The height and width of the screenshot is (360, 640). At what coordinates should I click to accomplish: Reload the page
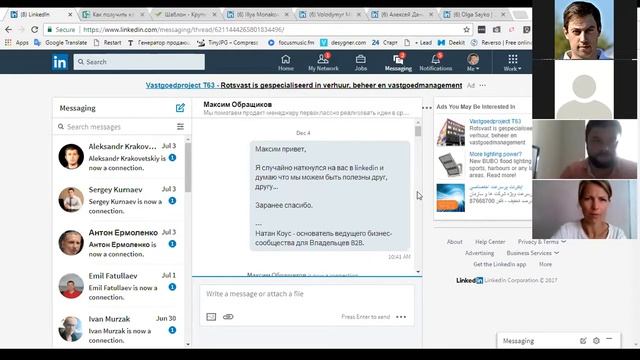coord(35,29)
